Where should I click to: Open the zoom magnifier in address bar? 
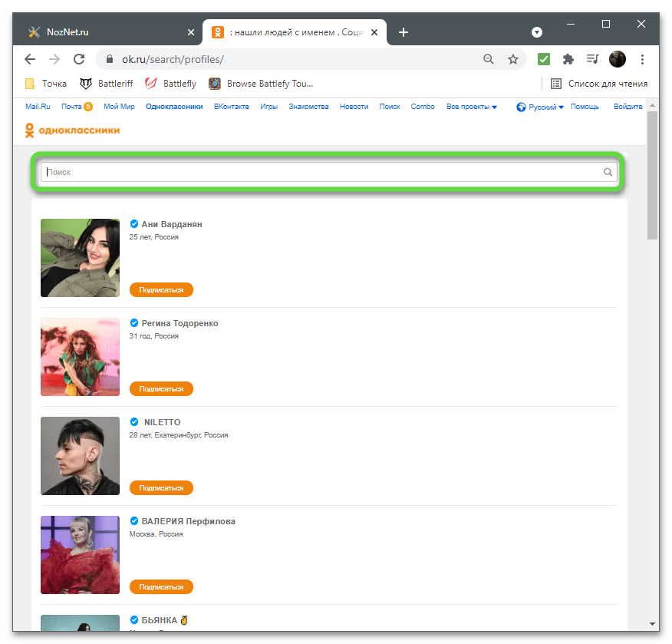pos(488,59)
